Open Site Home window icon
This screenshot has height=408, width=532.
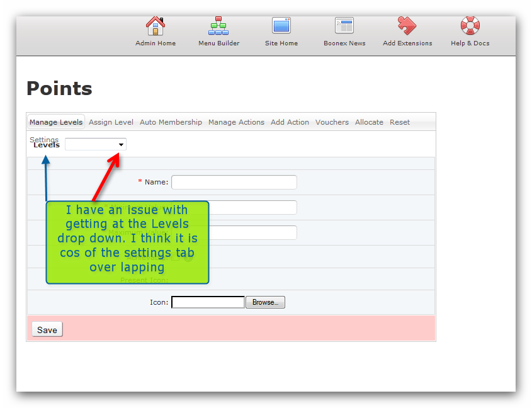[281, 25]
